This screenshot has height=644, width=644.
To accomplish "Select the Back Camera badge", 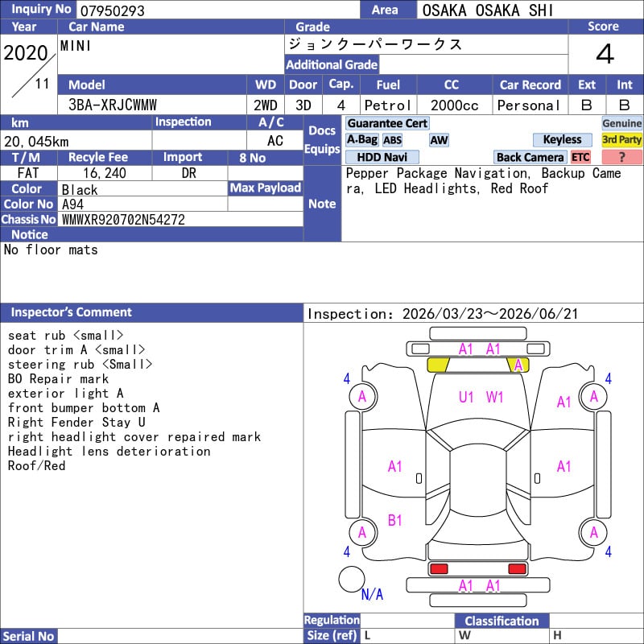I will click(530, 157).
